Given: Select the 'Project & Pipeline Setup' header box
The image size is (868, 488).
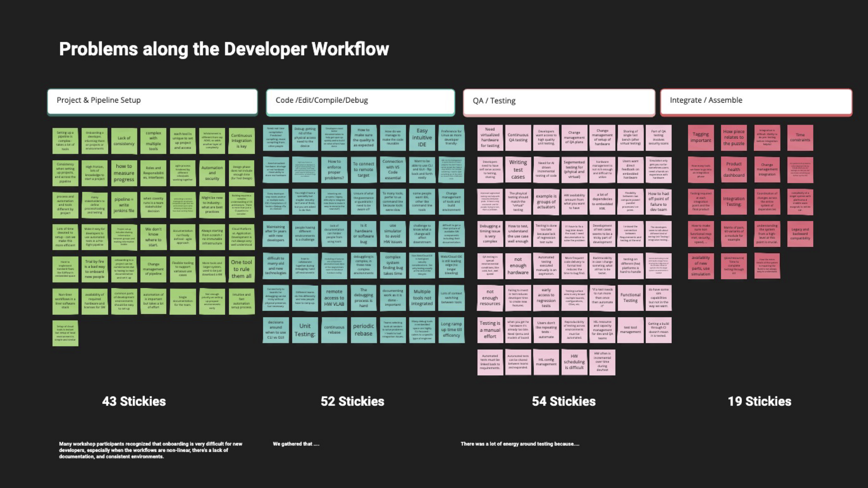Looking at the screenshot, I should click(152, 101).
